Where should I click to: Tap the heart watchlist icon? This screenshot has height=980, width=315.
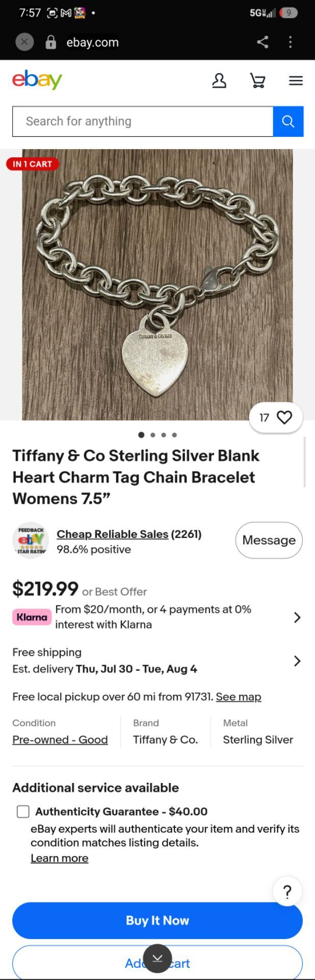pos(284,418)
